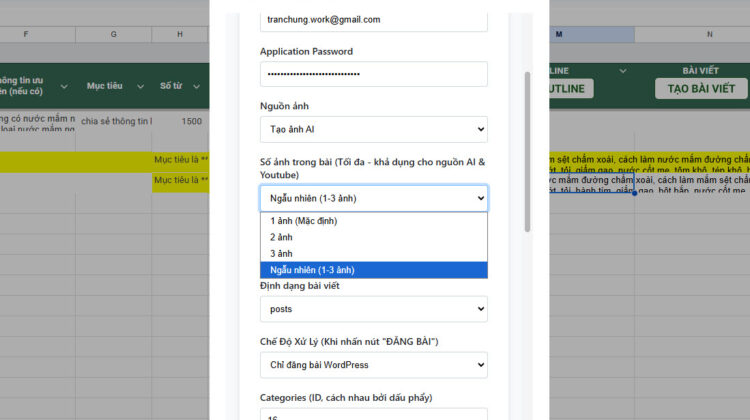
Task: Select column N header
Action: (709, 35)
